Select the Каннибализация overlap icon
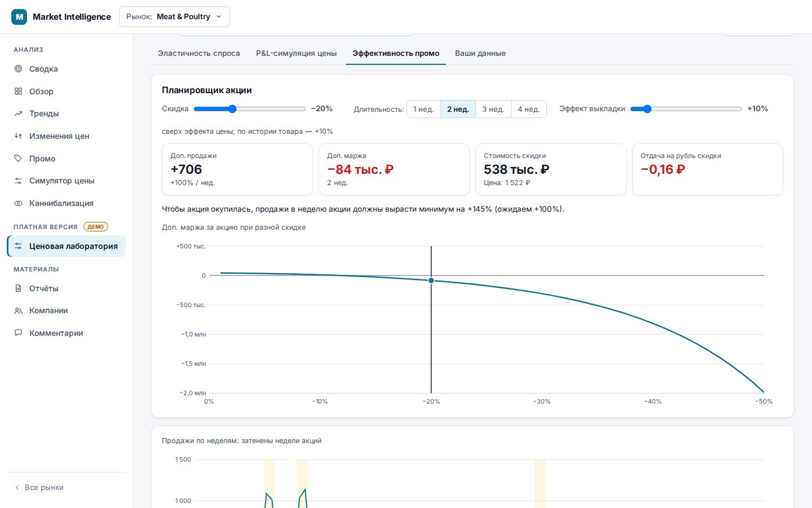Screen dimensions: 812x508 point(18,203)
